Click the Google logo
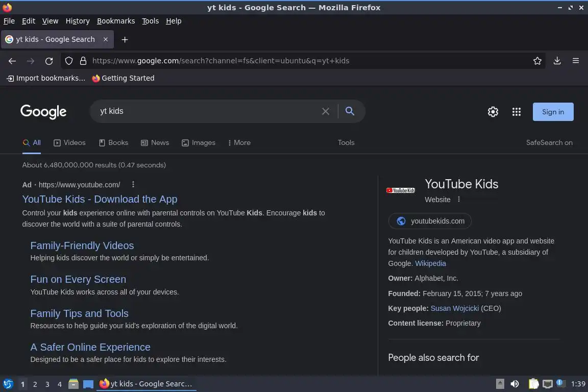Image resolution: width=588 pixels, height=392 pixels. coord(43,112)
